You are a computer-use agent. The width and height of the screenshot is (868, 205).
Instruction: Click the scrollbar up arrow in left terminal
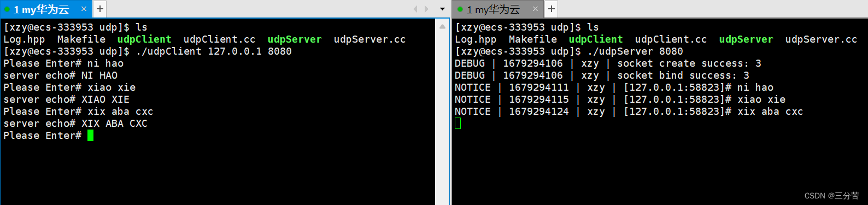click(442, 26)
